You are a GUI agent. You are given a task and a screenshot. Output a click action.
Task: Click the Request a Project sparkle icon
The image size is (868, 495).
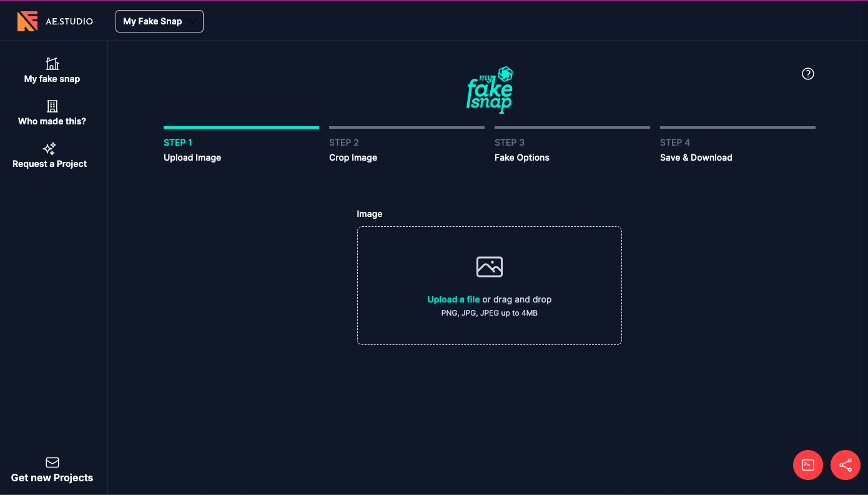point(49,149)
